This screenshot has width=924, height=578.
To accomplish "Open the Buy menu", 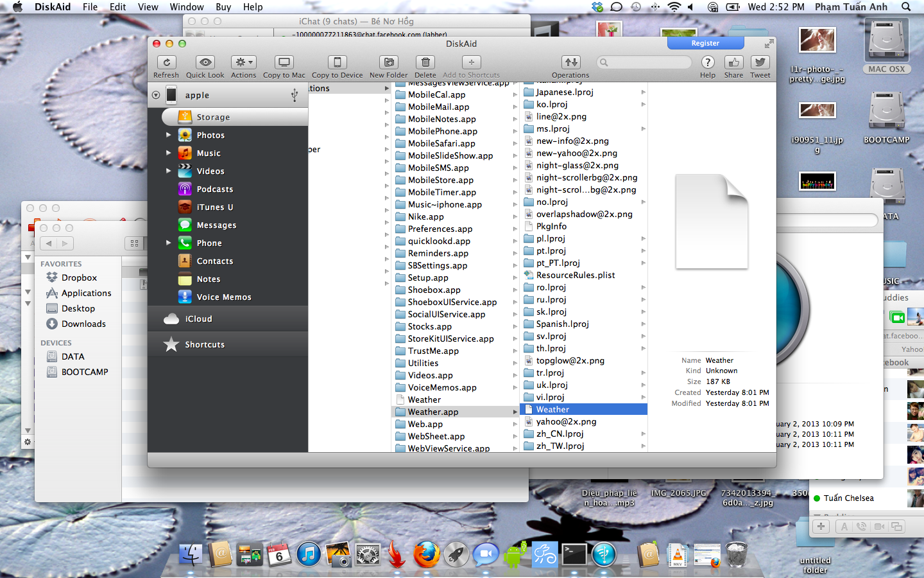I will [x=223, y=7].
